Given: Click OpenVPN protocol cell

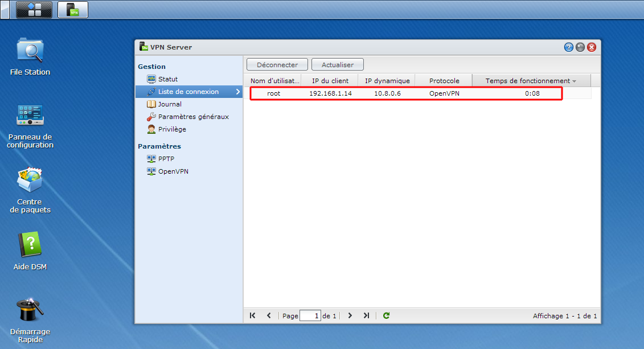Looking at the screenshot, I should [x=444, y=93].
